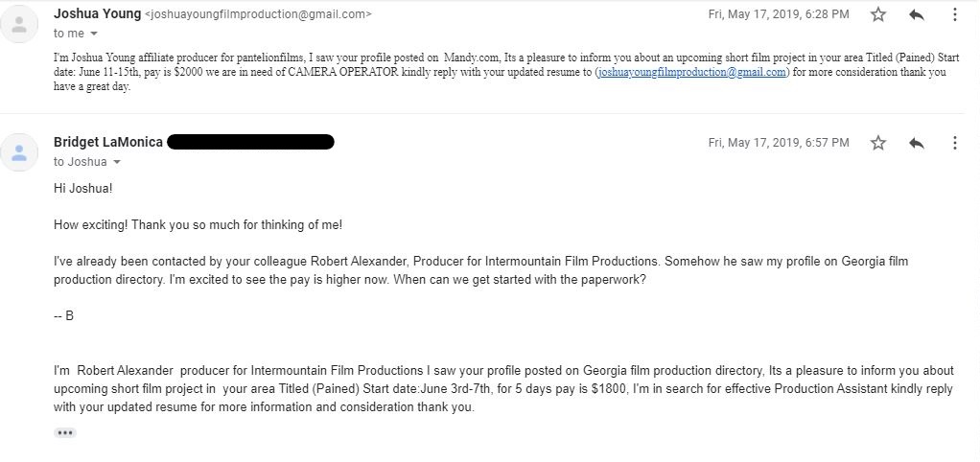Click Joshua's sender address in angle brackets

[258, 14]
